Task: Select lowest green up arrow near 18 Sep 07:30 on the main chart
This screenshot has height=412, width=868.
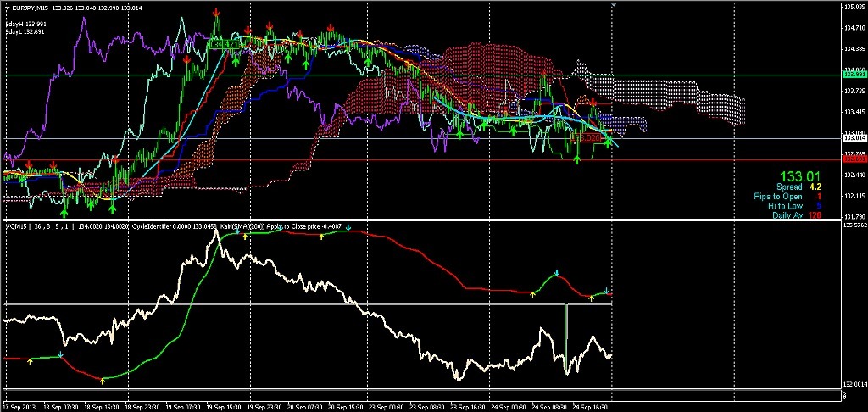Action: click(64, 212)
